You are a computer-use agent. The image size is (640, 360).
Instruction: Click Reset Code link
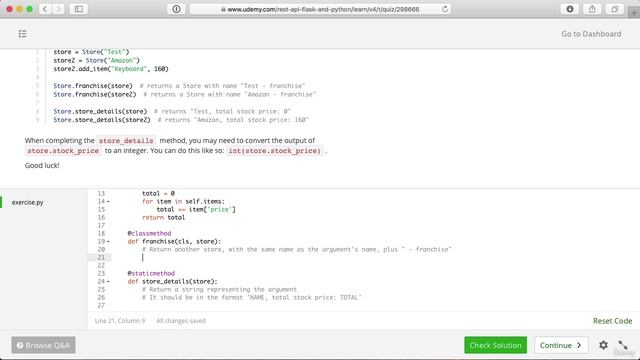click(x=612, y=321)
